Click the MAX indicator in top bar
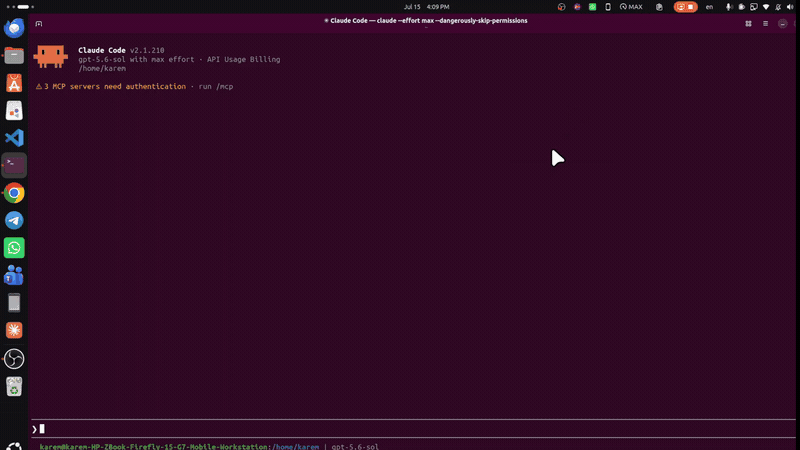The height and width of the screenshot is (450, 800). (x=631, y=7)
